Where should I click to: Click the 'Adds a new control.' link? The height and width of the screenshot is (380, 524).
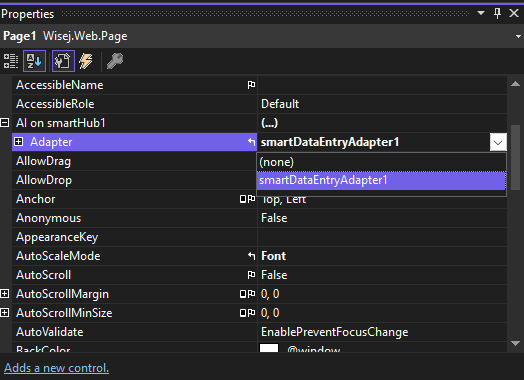pos(56,368)
